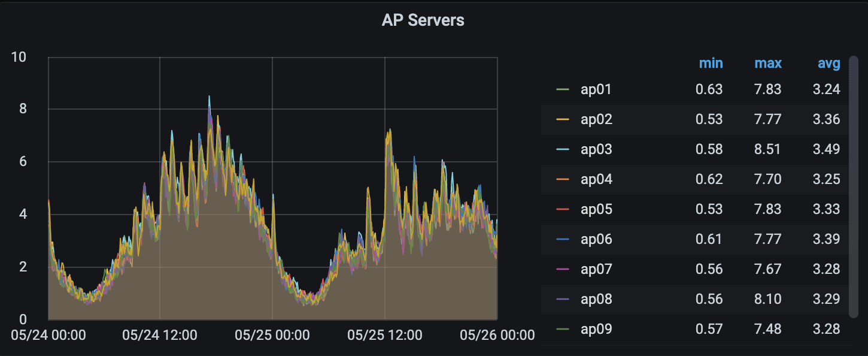
Task: Isolate the ap02 series by its label
Action: pos(596,119)
